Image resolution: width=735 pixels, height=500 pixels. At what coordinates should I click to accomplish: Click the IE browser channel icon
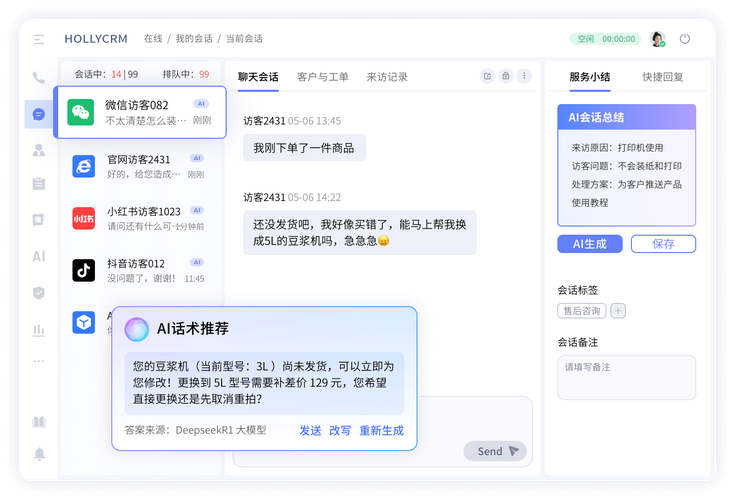click(84, 166)
